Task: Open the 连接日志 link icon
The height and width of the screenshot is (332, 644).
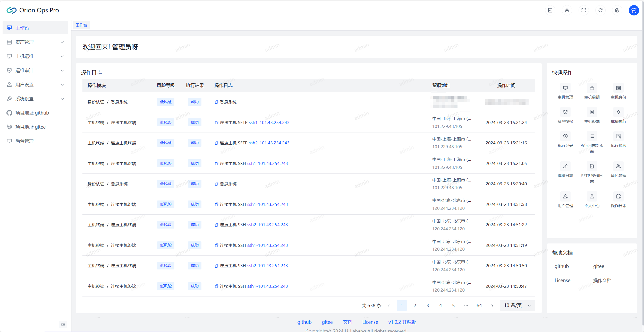Action: [x=565, y=166]
